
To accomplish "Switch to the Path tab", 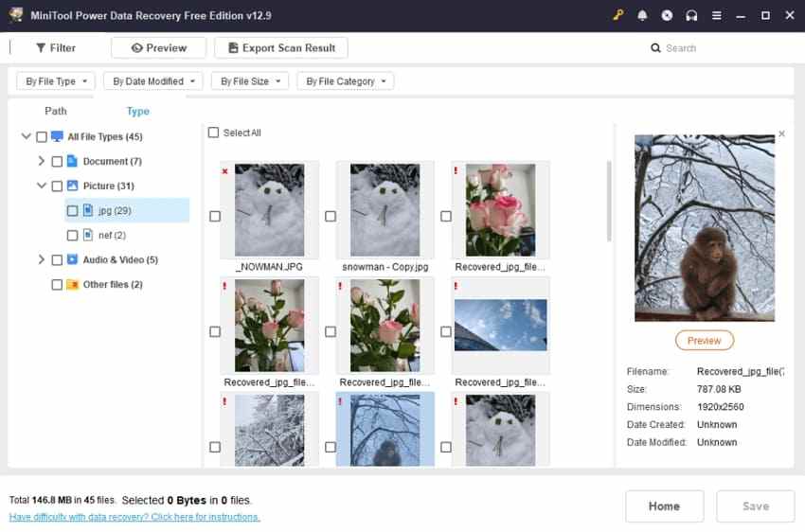I will point(56,111).
